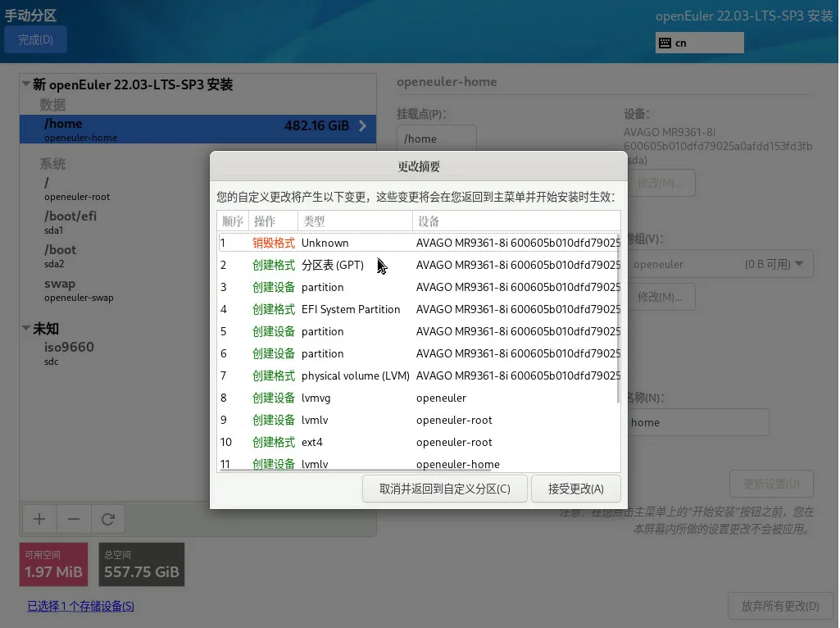Image resolution: width=840 pixels, height=628 pixels.
Task: Select the / openeuler-root partition entry
Action: tap(114, 189)
